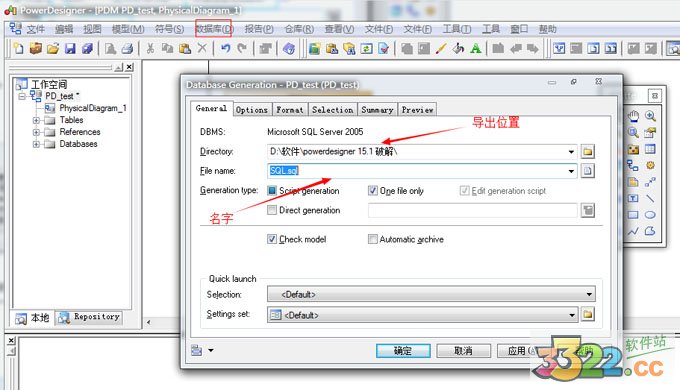Click the Check Model document icon

[x=383, y=48]
